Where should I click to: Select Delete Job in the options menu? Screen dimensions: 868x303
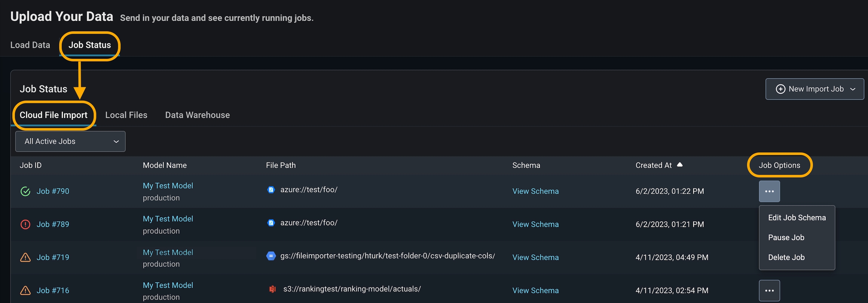786,257
